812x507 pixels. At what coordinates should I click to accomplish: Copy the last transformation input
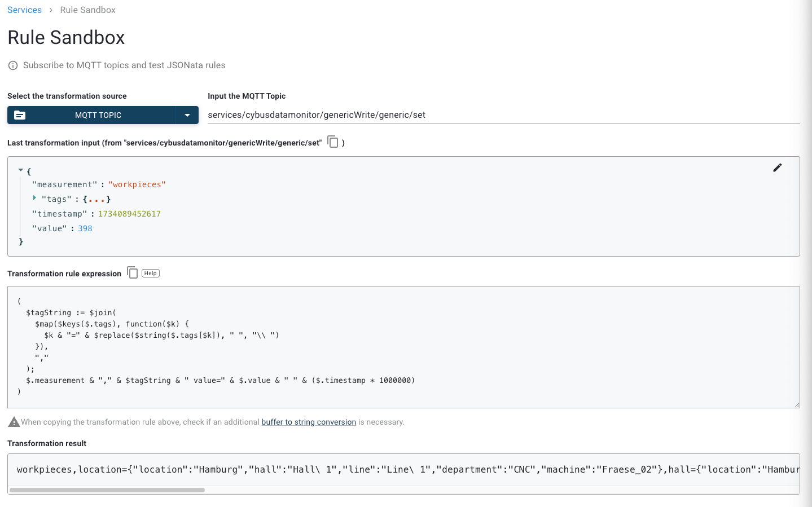333,142
